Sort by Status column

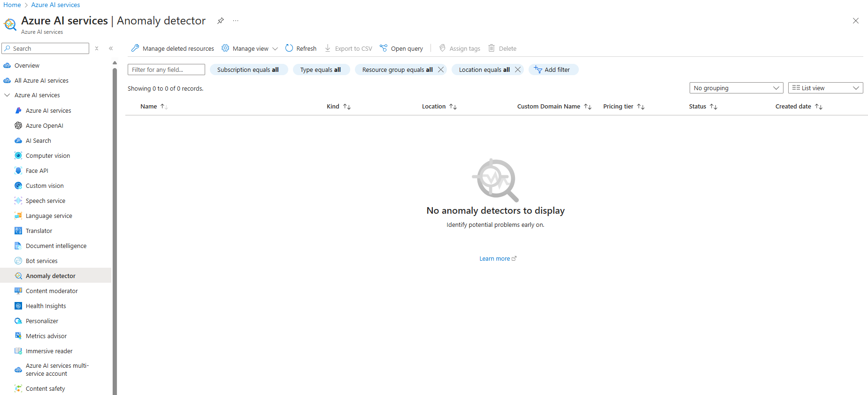point(703,107)
